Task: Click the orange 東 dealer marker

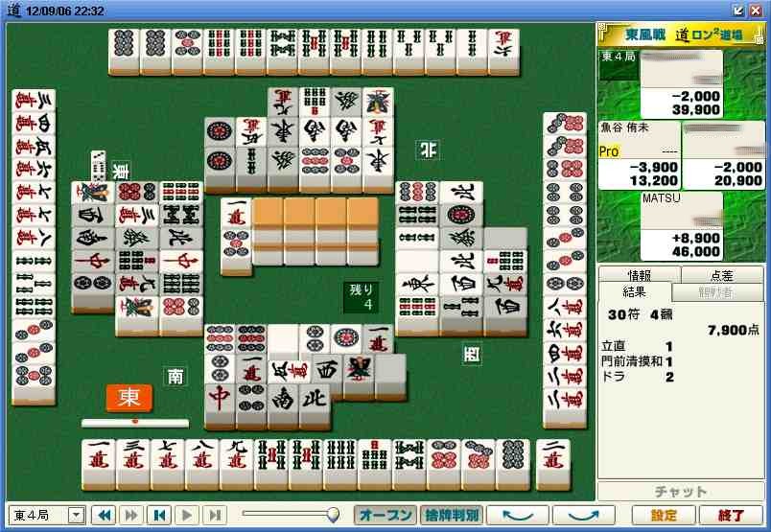Action: point(128,397)
